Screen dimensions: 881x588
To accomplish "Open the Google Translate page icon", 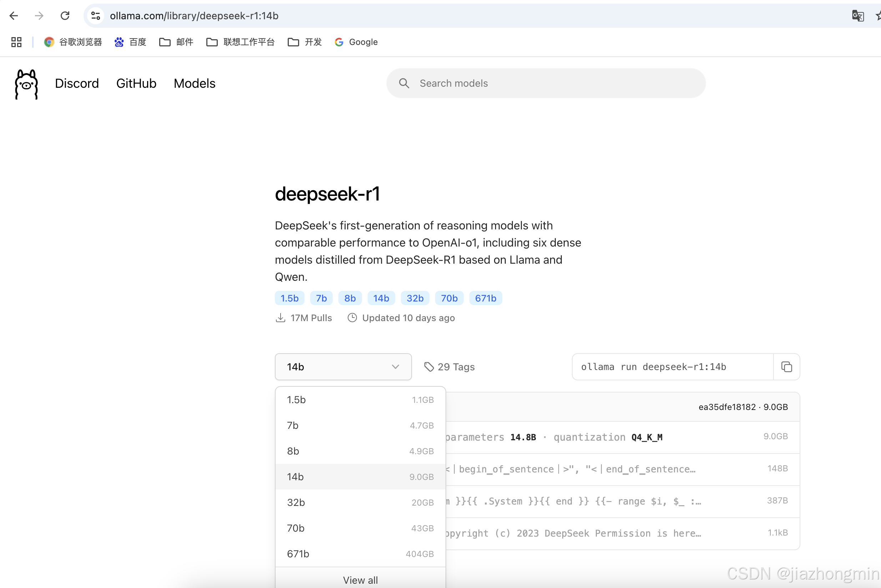I will pos(857,16).
